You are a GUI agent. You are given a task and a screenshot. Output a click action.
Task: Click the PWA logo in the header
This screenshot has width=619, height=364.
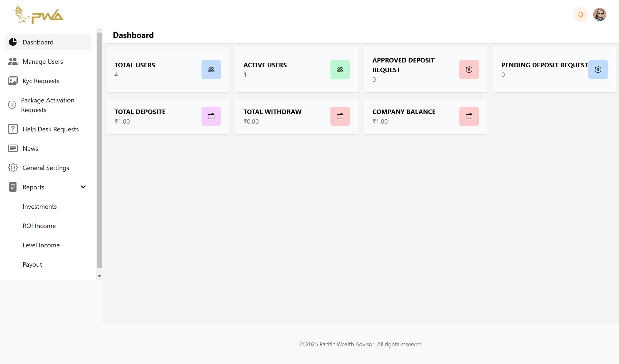[39, 15]
